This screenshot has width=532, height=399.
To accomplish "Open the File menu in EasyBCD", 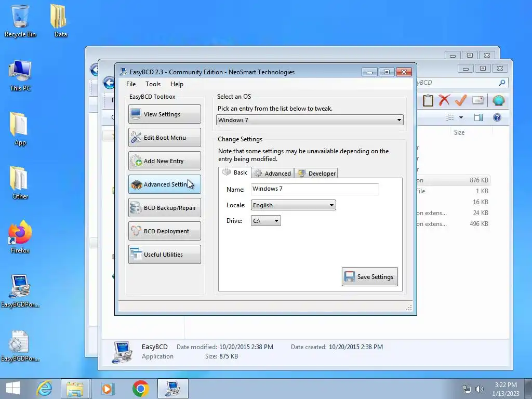I will coord(131,84).
